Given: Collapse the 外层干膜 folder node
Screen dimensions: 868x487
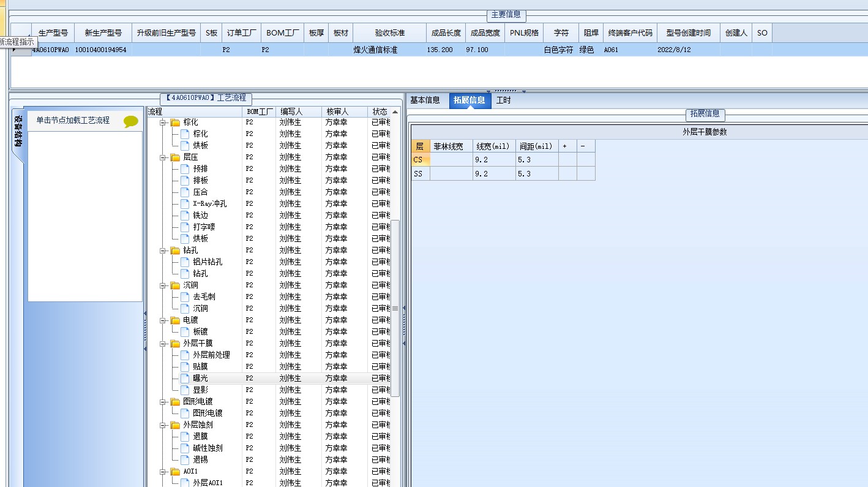Looking at the screenshot, I should pyautogui.click(x=163, y=344).
